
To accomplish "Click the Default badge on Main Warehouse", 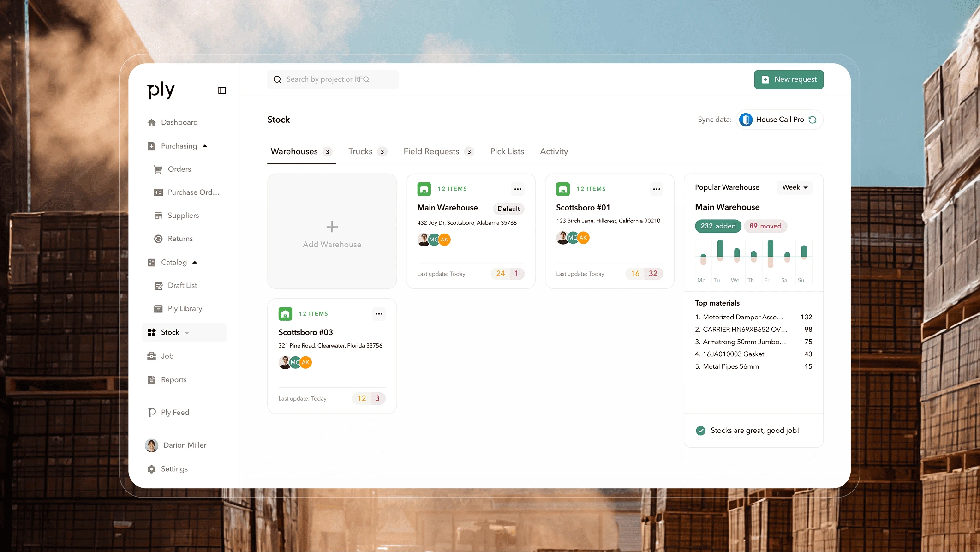I will click(508, 209).
